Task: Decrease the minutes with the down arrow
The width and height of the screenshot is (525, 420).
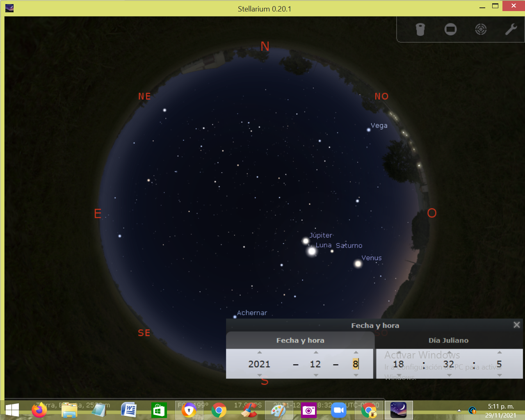Action: pyautogui.click(x=449, y=375)
